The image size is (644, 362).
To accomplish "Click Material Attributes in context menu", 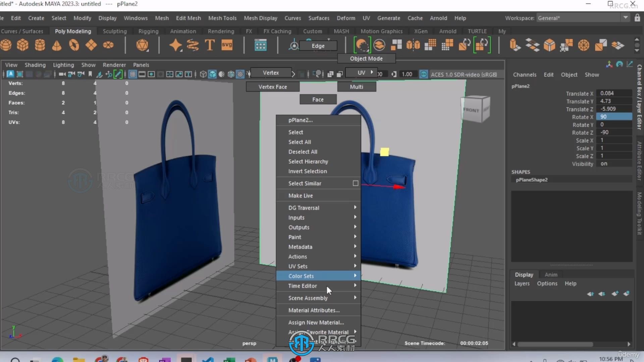I will click(x=314, y=310).
